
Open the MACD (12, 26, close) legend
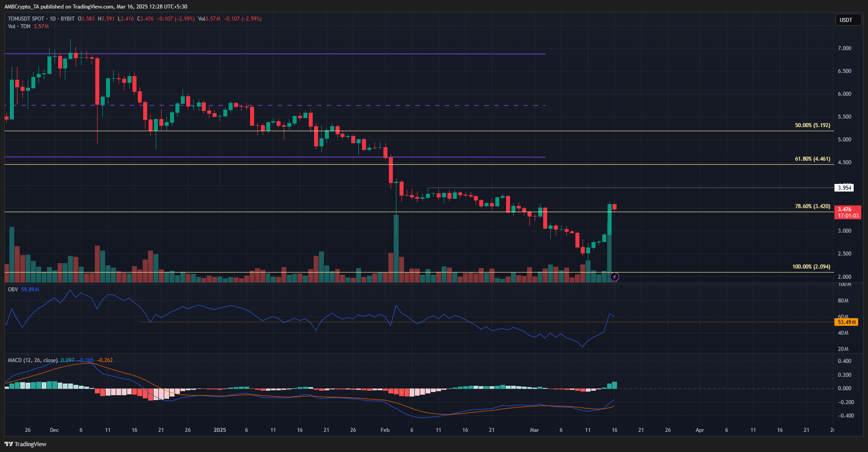(33, 360)
